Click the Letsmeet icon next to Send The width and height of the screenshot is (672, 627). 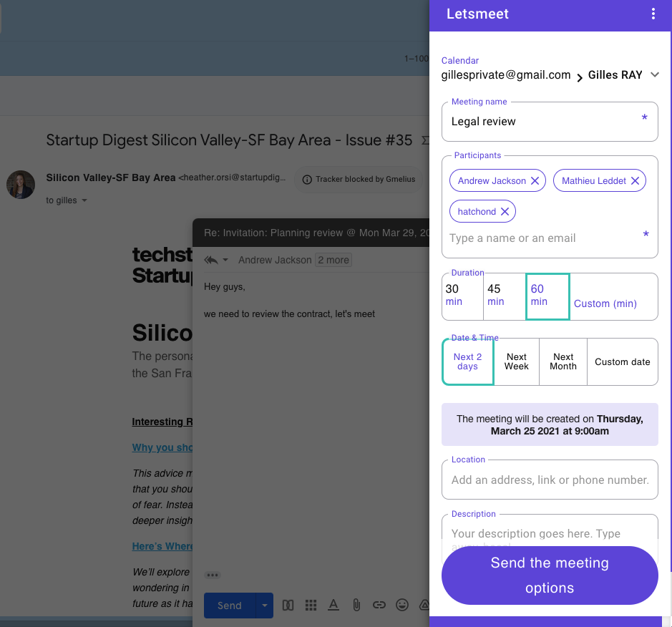[x=288, y=606]
